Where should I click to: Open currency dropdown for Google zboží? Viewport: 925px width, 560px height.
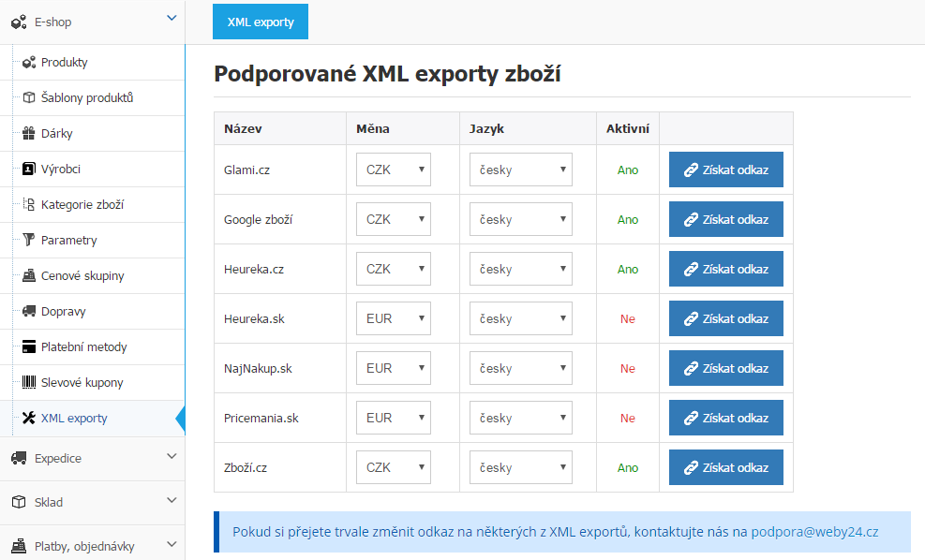pos(394,219)
